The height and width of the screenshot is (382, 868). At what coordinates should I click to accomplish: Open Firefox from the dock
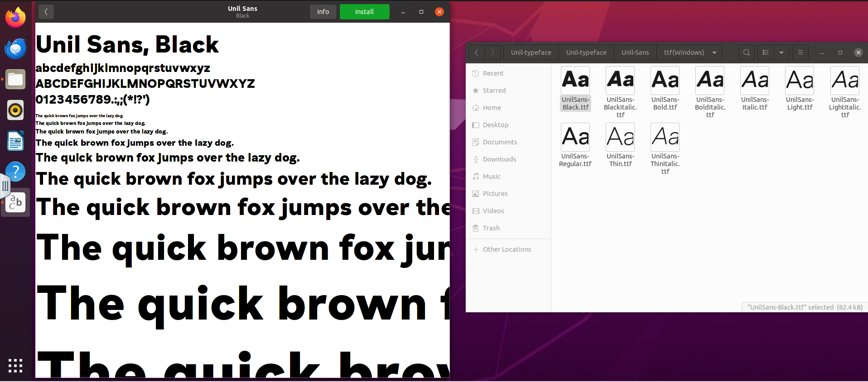pyautogui.click(x=15, y=18)
